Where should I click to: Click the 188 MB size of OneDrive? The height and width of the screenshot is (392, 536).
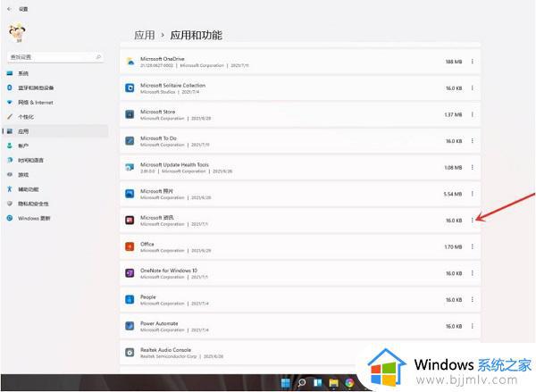[454, 62]
